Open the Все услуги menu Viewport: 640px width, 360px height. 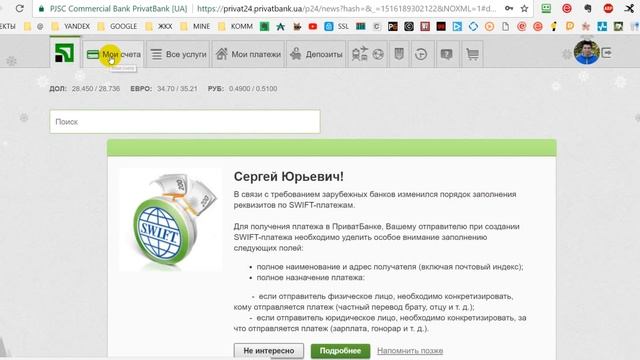coord(178,54)
